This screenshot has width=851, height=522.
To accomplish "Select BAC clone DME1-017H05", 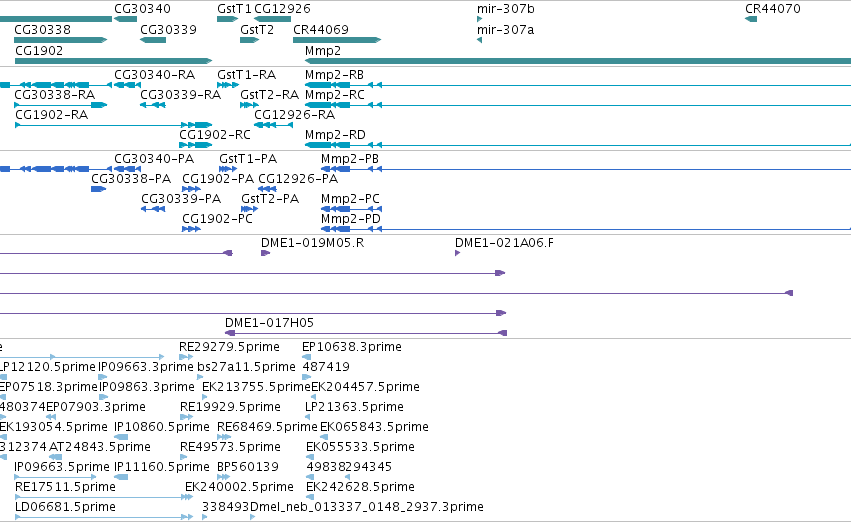I will pos(270,323).
